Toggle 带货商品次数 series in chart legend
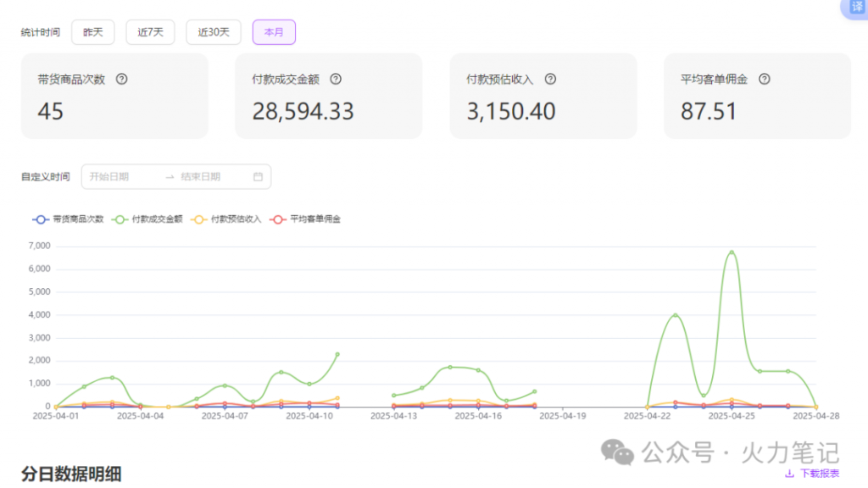Viewport: 868px width, 488px height. (x=68, y=219)
